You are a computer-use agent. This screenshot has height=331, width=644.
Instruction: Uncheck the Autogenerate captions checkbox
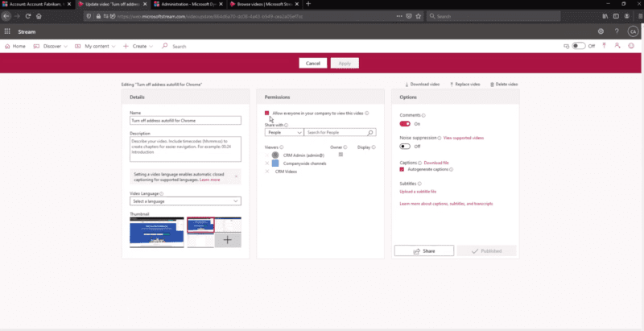point(402,169)
